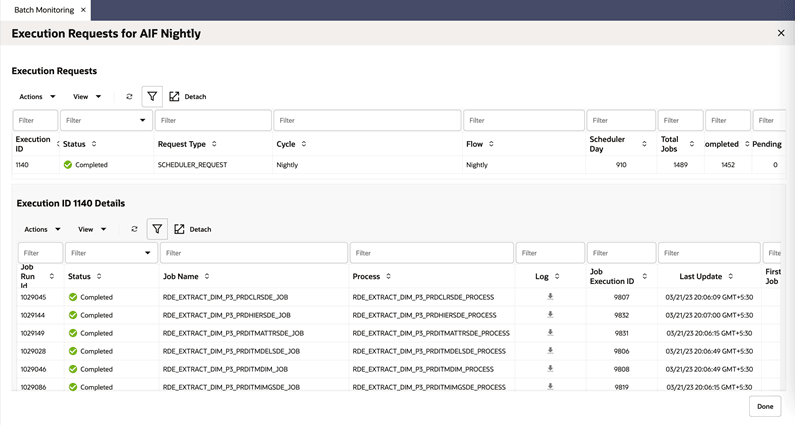This screenshot has width=795, height=425.
Task: Close the Execution Requests dialog
Action: [781, 33]
